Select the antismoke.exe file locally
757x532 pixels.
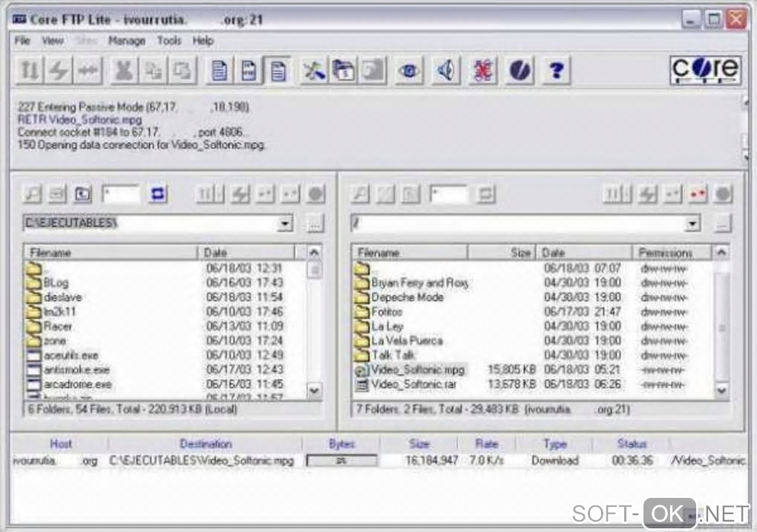click(x=76, y=370)
